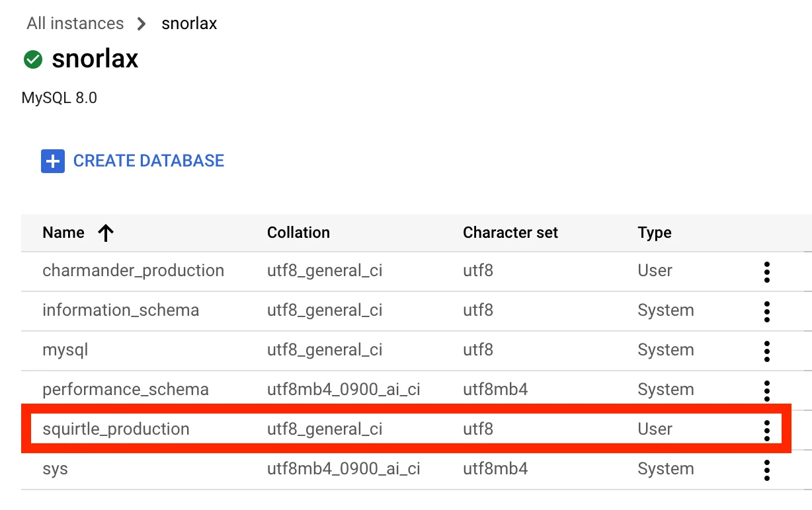Click the plus icon on Create Database
The image size is (812, 510).
pyautogui.click(x=53, y=161)
